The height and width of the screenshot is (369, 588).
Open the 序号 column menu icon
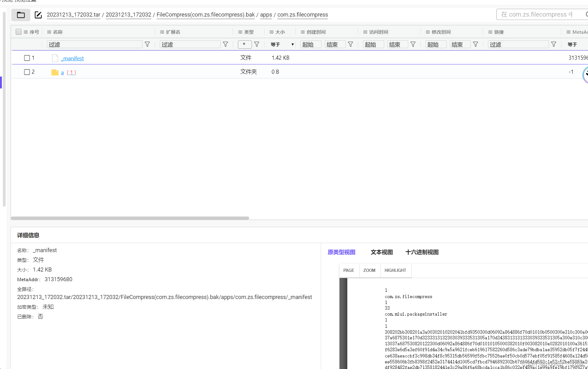pos(26,32)
